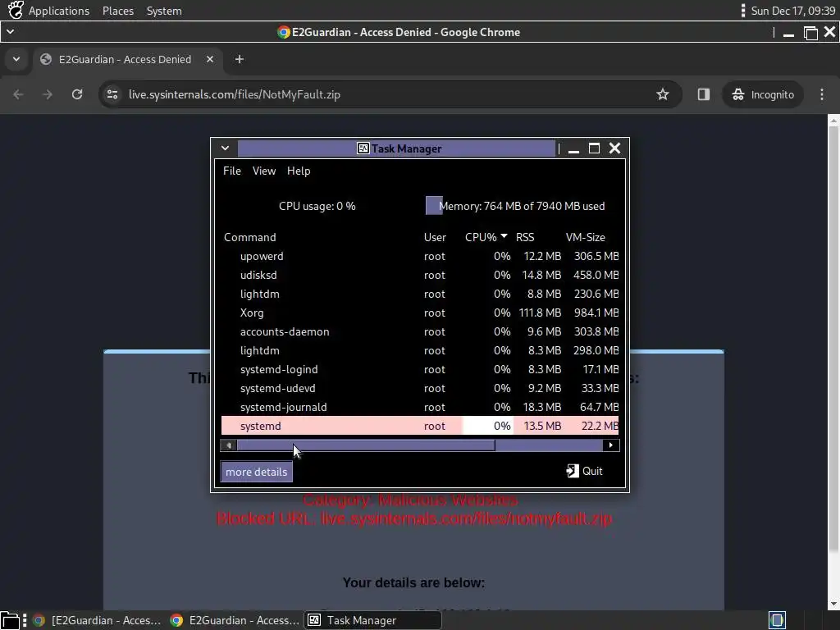Click workspace switcher icon in bottom panel

pyautogui.click(x=777, y=620)
